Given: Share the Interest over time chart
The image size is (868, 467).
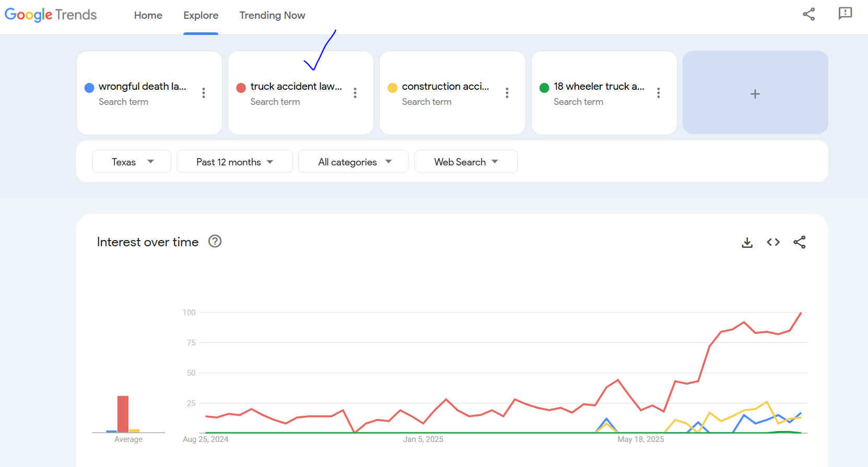Looking at the screenshot, I should (799, 242).
